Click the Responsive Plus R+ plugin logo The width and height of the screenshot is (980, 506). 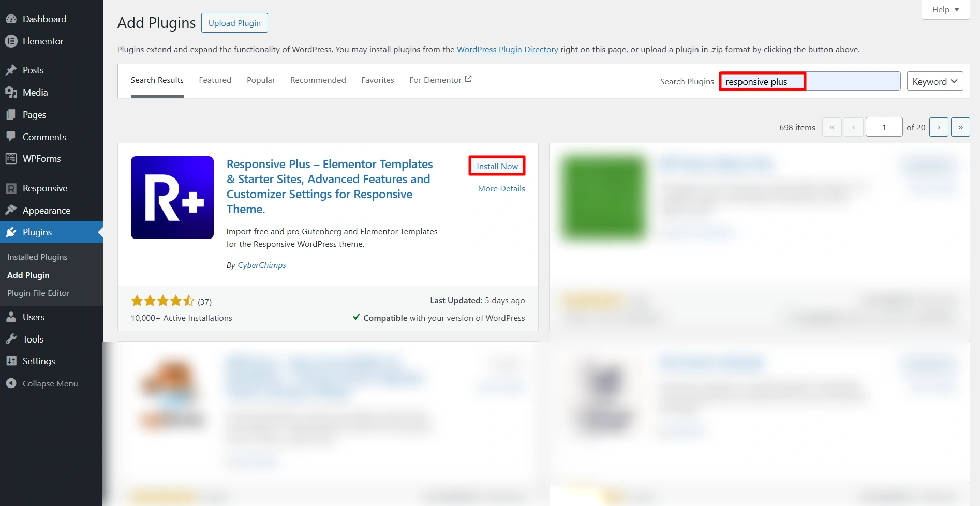pos(172,198)
